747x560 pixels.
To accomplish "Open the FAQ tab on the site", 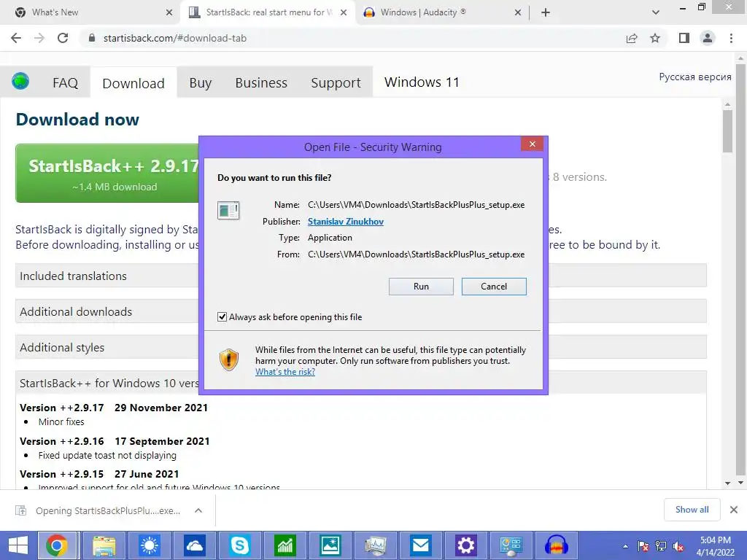I will click(x=65, y=83).
